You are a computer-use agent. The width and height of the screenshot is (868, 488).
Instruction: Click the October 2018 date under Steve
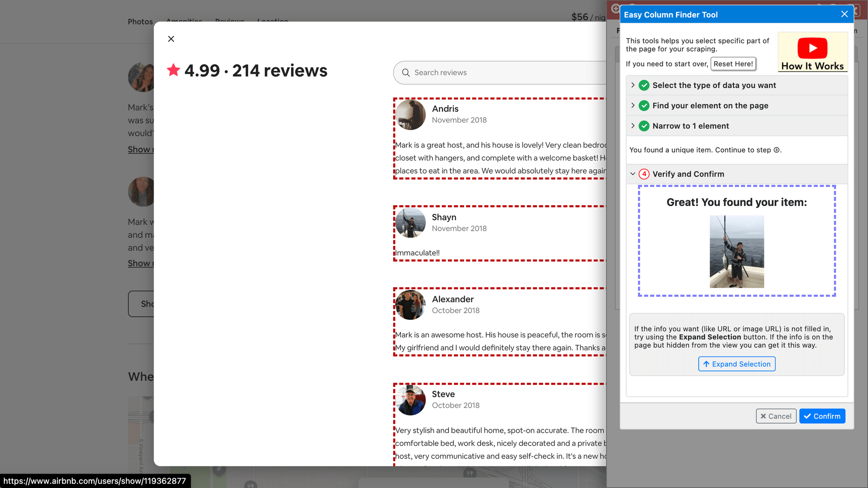pyautogui.click(x=456, y=406)
